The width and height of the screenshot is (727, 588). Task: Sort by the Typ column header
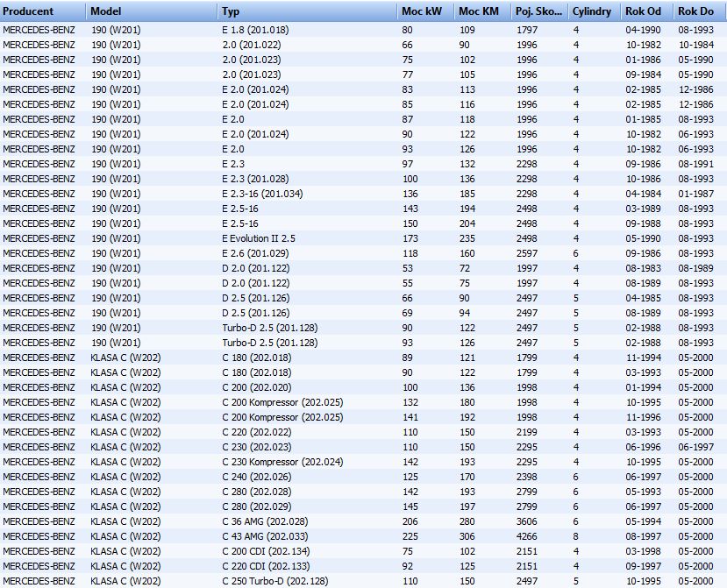[x=307, y=11]
